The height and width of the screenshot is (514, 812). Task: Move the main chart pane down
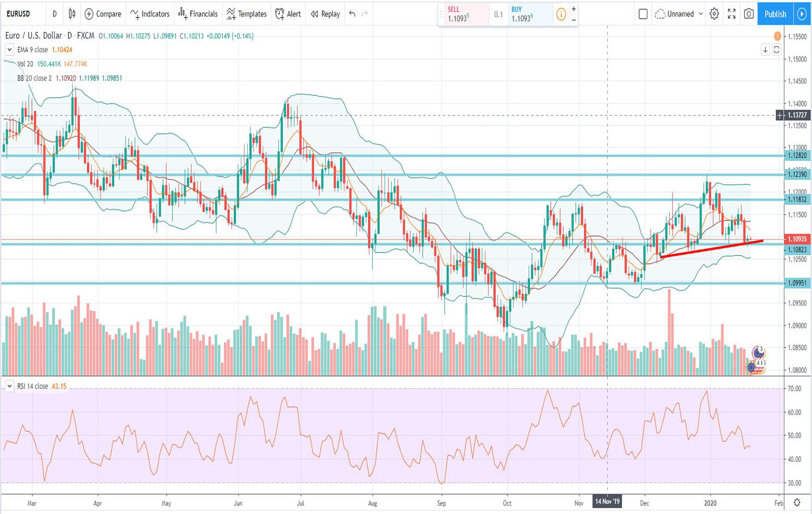tap(765, 50)
